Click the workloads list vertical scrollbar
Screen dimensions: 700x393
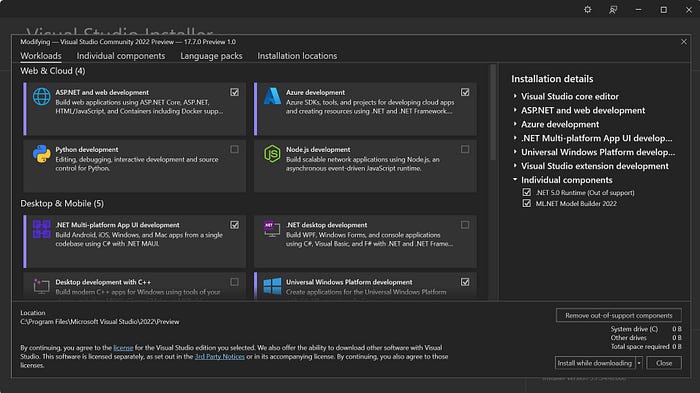[493, 112]
